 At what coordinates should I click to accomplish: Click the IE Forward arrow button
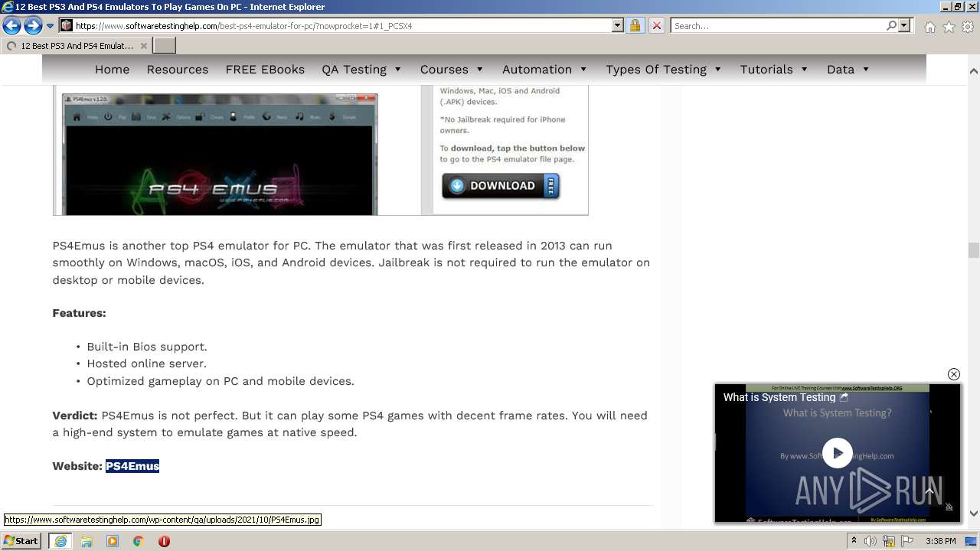(33, 26)
